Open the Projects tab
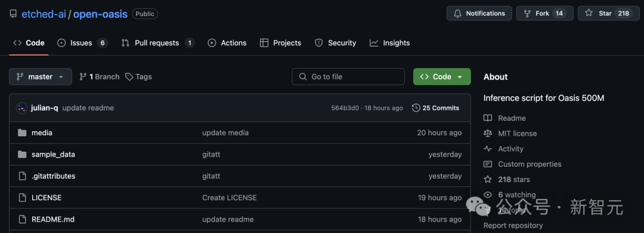 [280, 43]
